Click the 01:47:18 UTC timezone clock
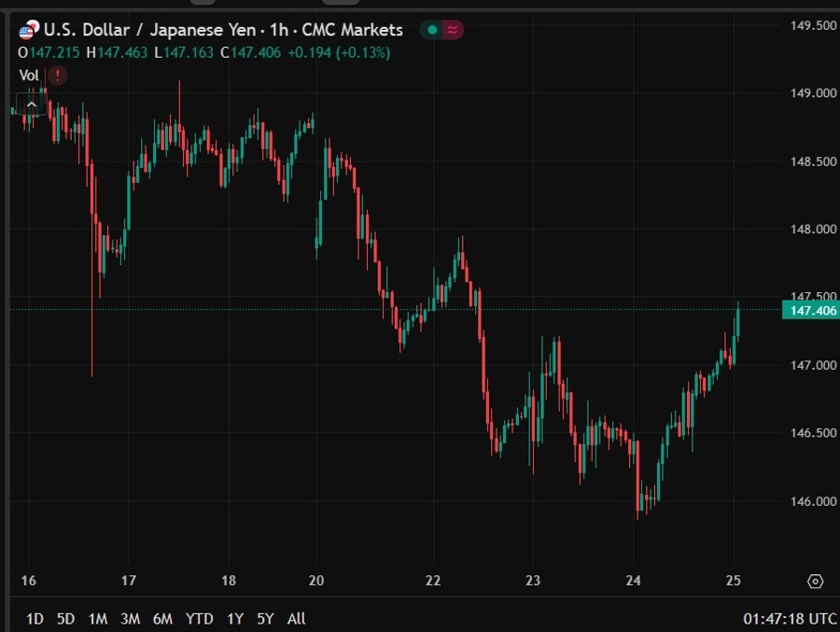 [x=790, y=619]
